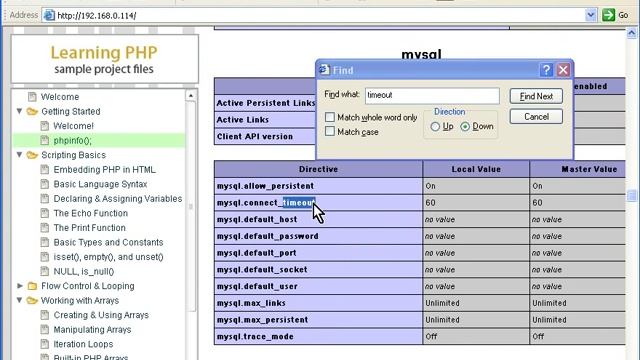Screen dimensions: 640x360
Task: Click the Working with Arrays folder icon
Action: coord(32,300)
